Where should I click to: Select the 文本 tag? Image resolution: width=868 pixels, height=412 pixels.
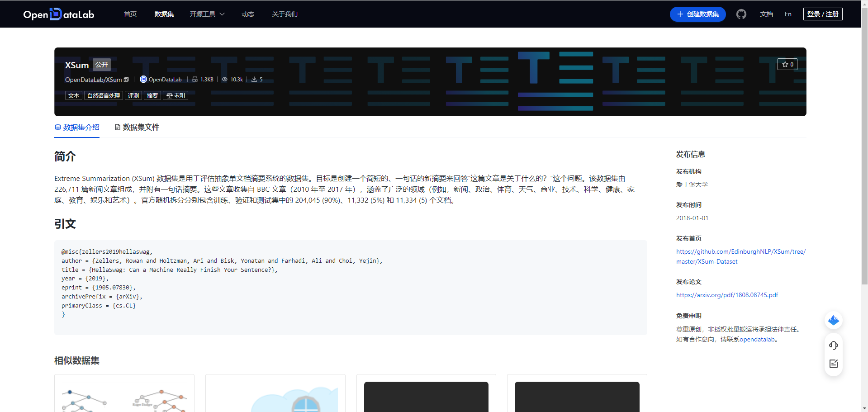pos(74,95)
